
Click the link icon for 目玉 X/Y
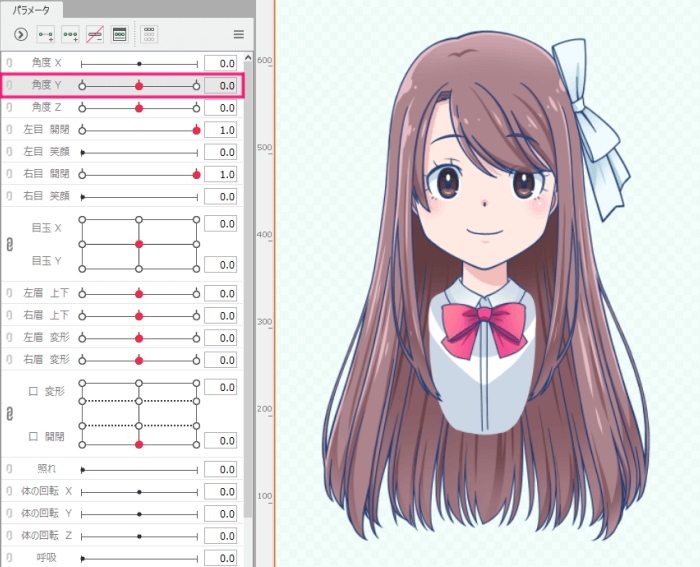9,244
